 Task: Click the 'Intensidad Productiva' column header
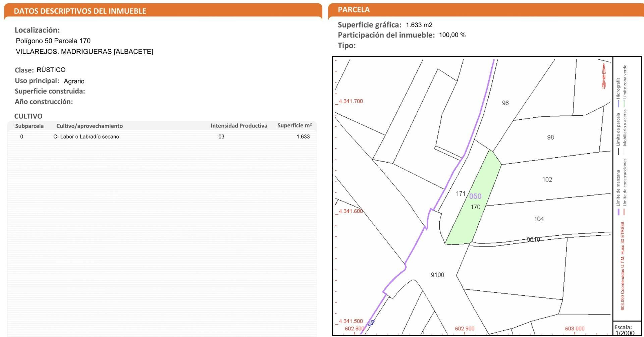point(239,126)
